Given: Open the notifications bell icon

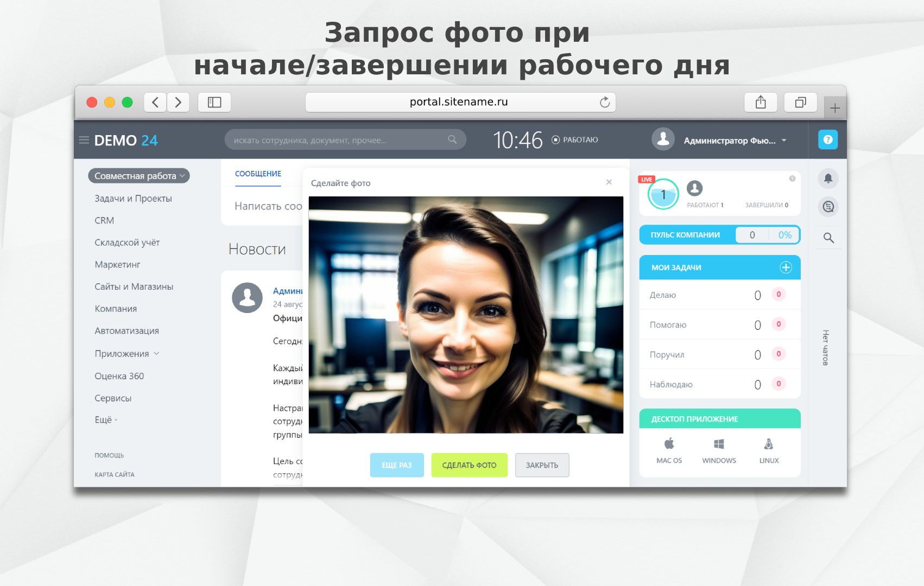Looking at the screenshot, I should [x=828, y=179].
